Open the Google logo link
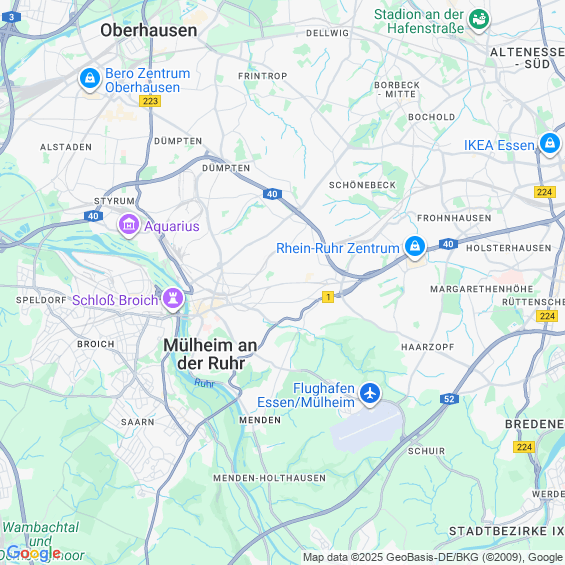This screenshot has width=565, height=565. tap(33, 553)
